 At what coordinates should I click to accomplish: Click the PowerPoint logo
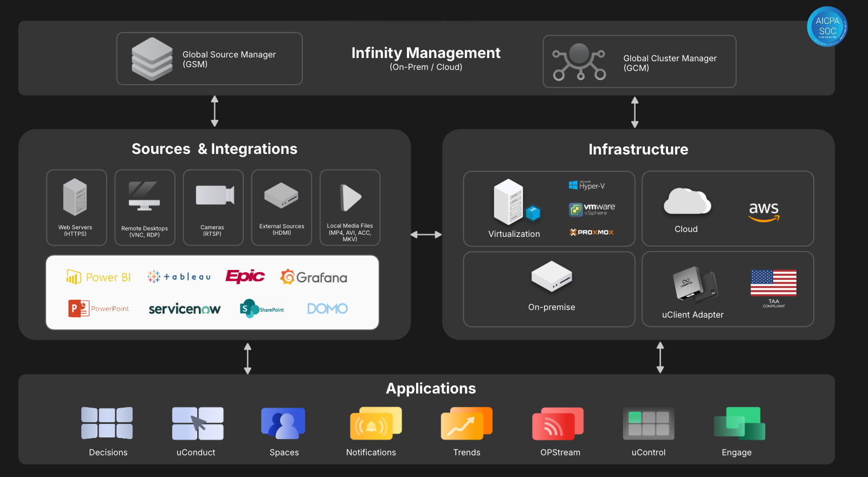pos(99,308)
